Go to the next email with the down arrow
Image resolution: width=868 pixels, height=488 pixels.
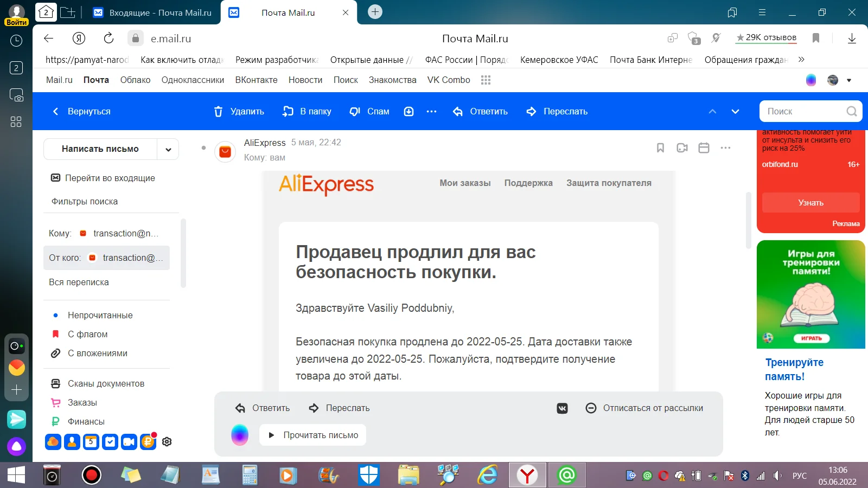point(736,111)
